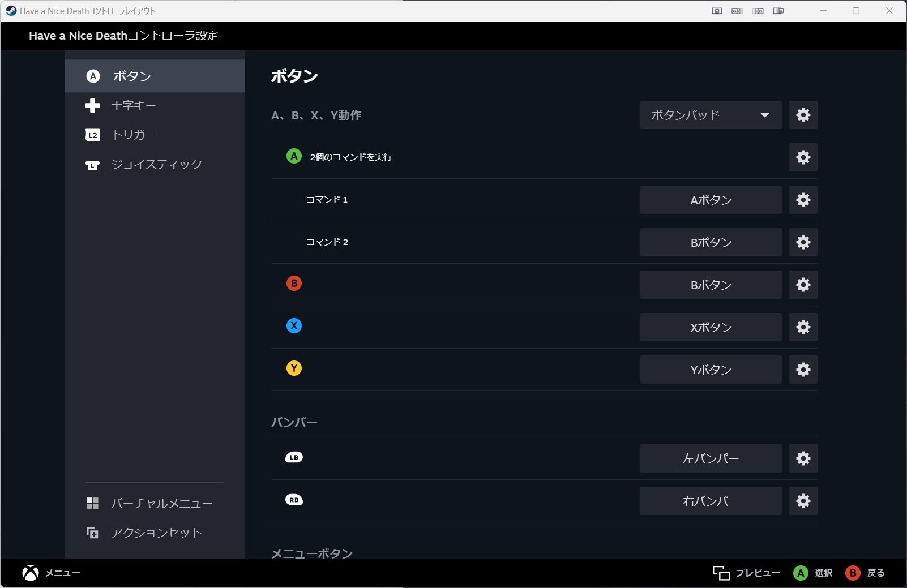Click the 左バンパー binding button
Image resolution: width=907 pixels, height=588 pixels.
pyautogui.click(x=711, y=458)
